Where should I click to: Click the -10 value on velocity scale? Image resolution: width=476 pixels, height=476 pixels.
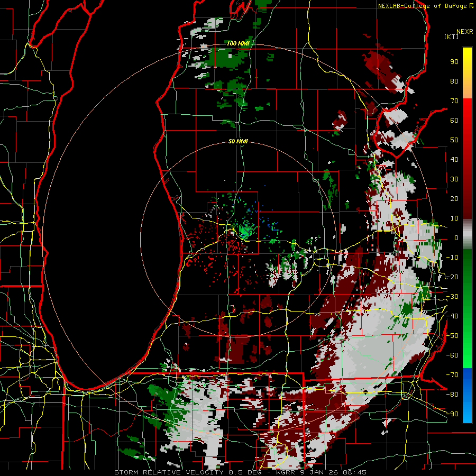tap(452, 258)
